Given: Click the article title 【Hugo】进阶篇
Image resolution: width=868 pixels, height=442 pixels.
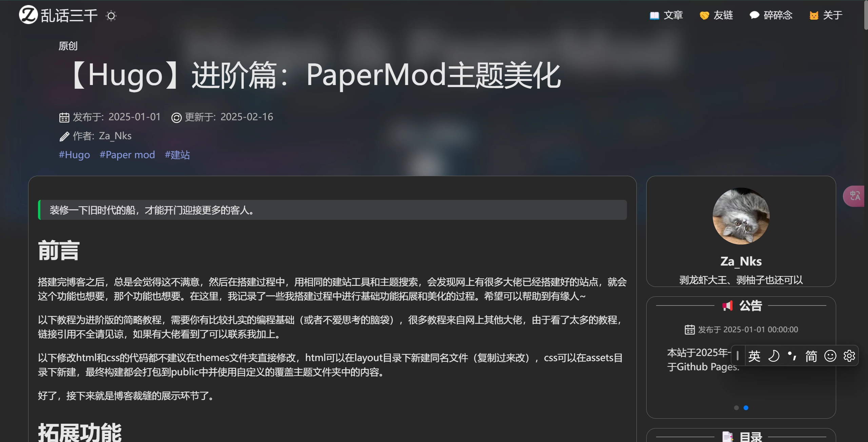Looking at the screenshot, I should (315, 75).
